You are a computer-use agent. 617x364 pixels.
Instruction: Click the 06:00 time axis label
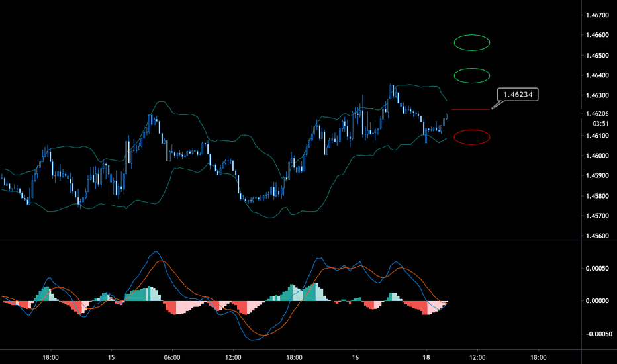click(x=172, y=357)
